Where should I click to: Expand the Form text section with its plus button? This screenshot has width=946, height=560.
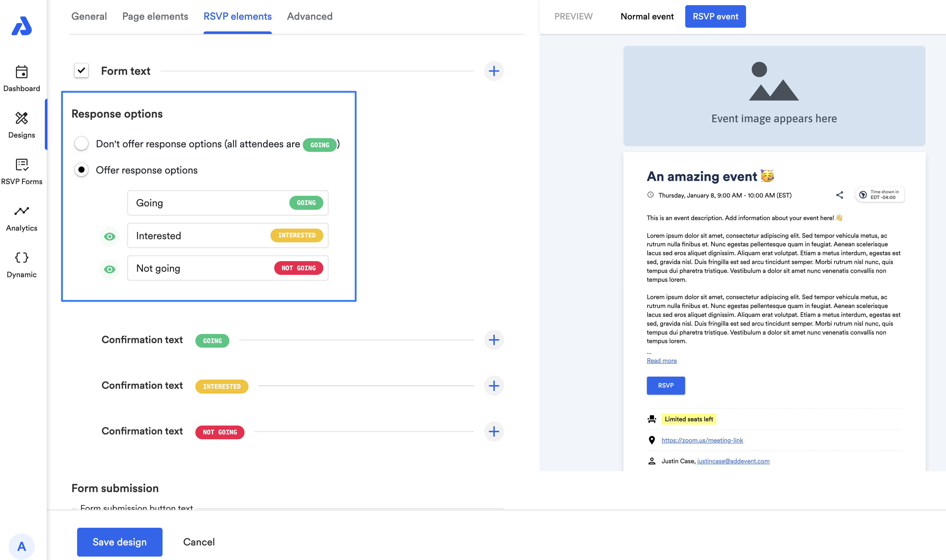pos(494,71)
